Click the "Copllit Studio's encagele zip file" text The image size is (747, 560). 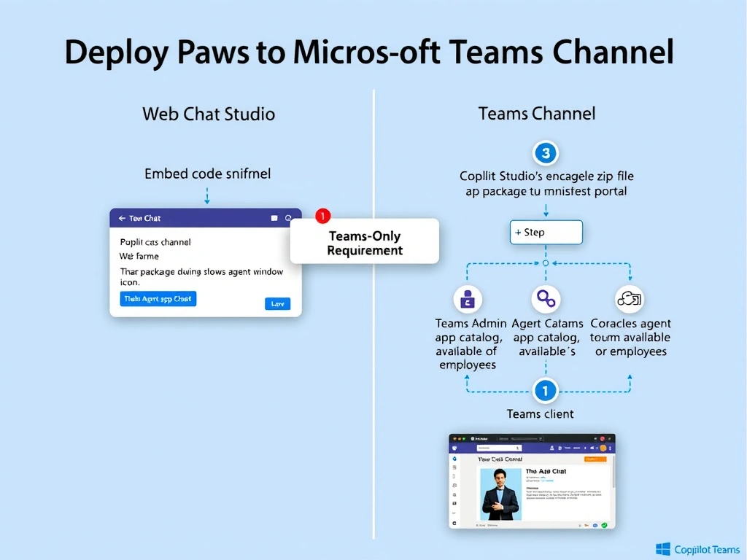pyautogui.click(x=546, y=176)
